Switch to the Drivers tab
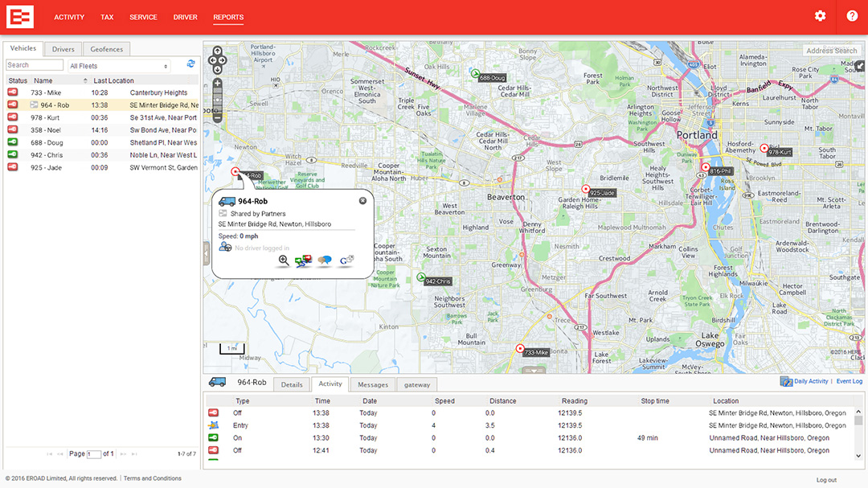Viewport: 868px width, 488px height. 63,49
